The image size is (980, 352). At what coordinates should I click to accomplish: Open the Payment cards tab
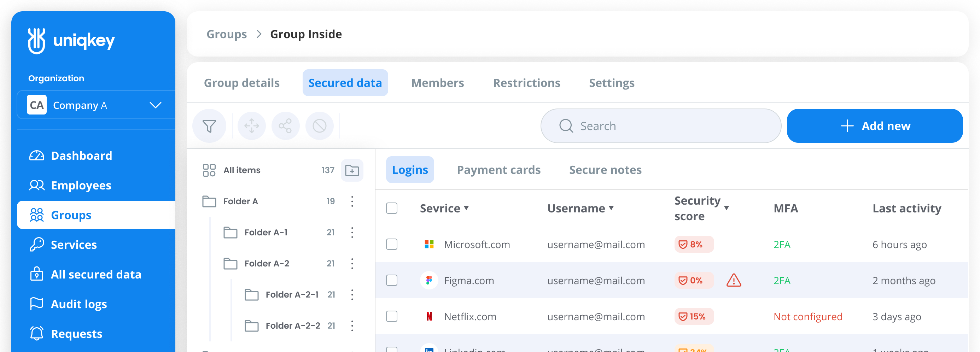(498, 170)
